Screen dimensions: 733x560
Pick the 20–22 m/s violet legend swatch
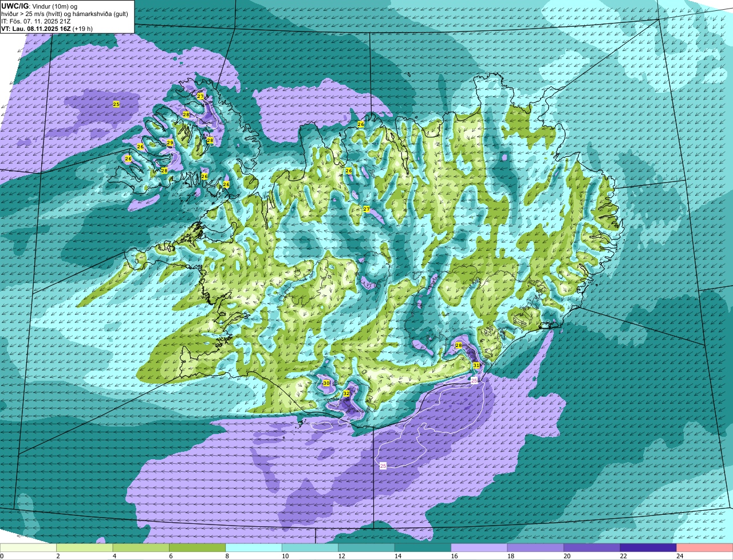coord(592,548)
